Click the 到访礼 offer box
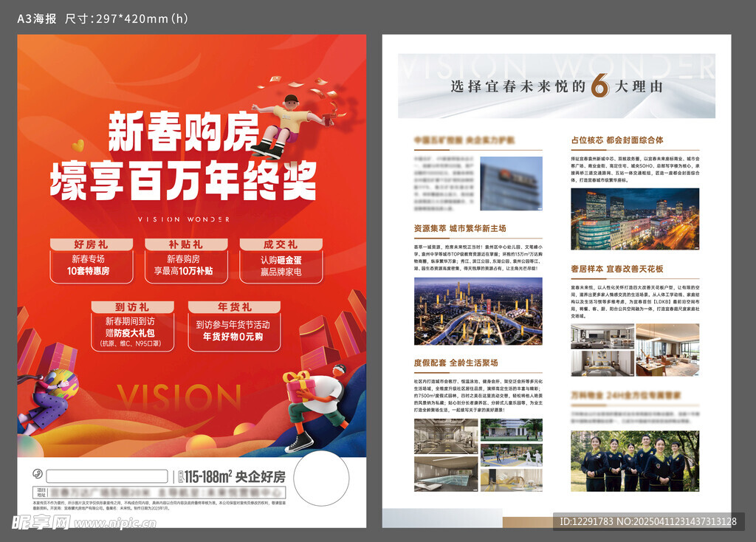The width and height of the screenshot is (756, 542). click(x=133, y=326)
